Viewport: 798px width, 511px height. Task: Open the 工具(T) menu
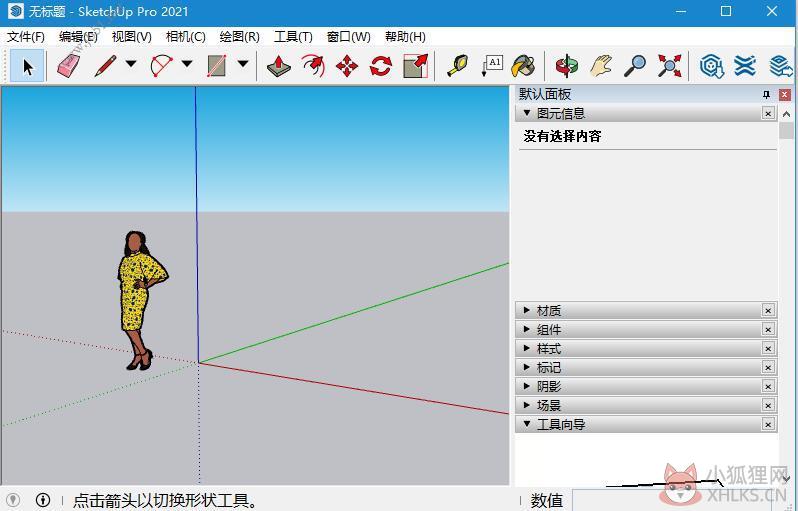[293, 37]
